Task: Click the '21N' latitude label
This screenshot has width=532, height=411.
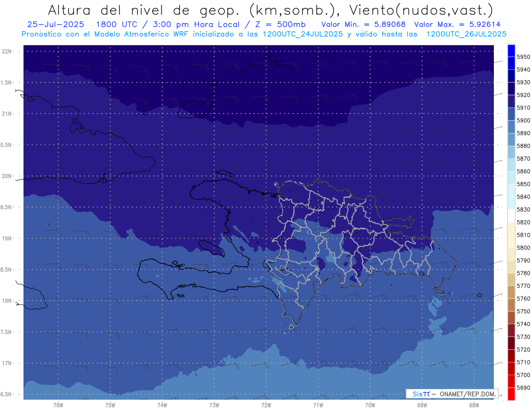Action: (x=8, y=114)
